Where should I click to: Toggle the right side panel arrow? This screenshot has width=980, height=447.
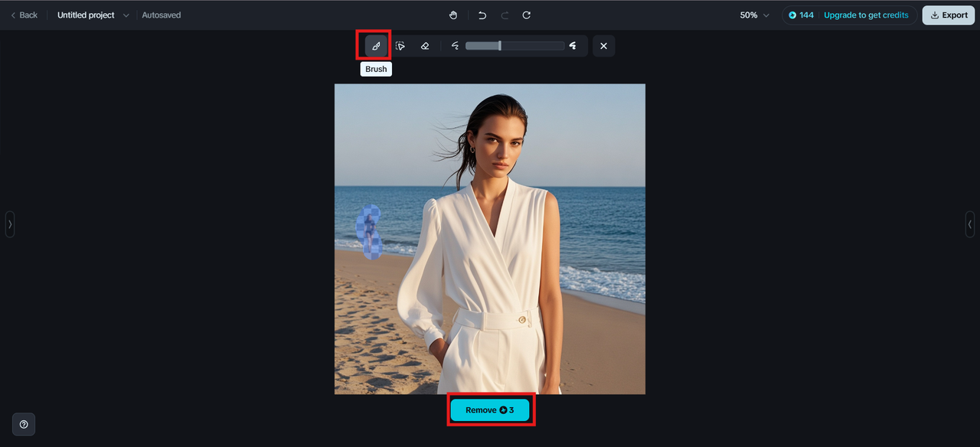click(x=970, y=224)
